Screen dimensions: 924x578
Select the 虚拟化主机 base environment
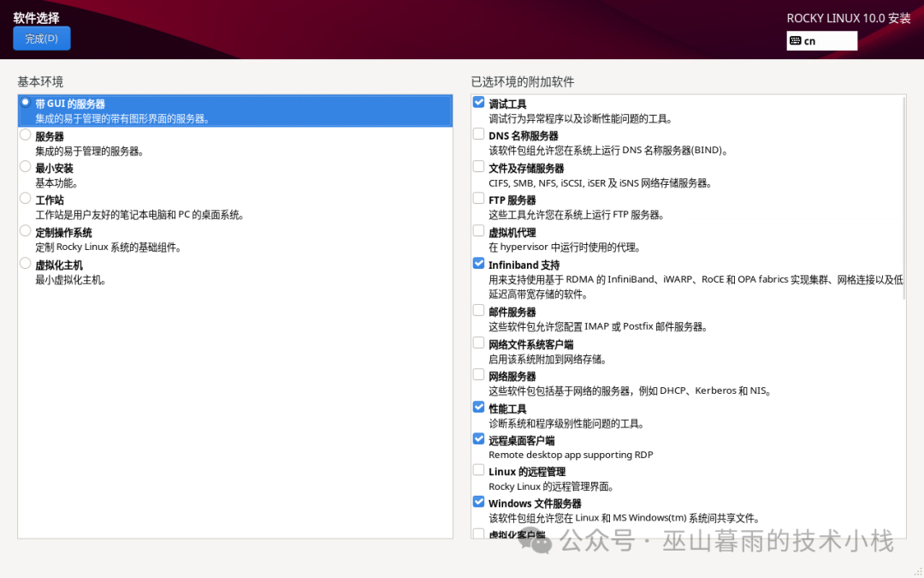pyautogui.click(x=26, y=263)
